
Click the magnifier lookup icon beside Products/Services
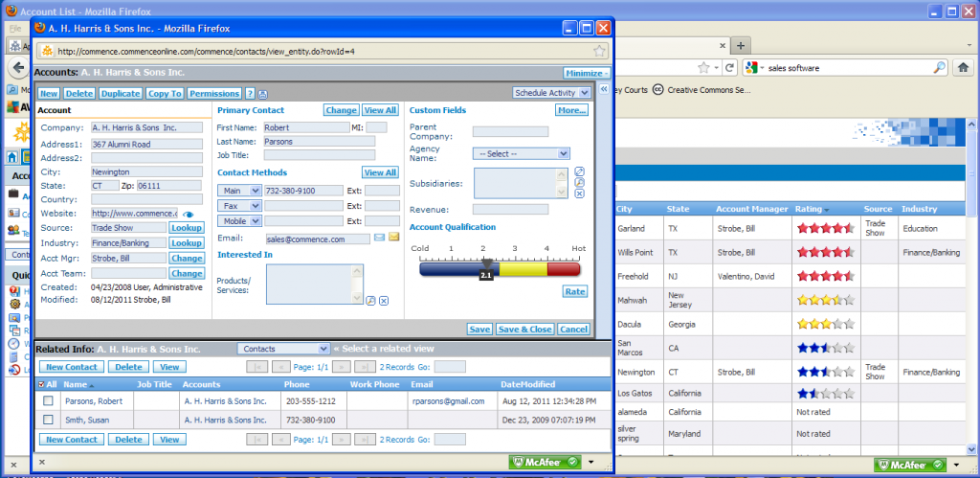(370, 301)
